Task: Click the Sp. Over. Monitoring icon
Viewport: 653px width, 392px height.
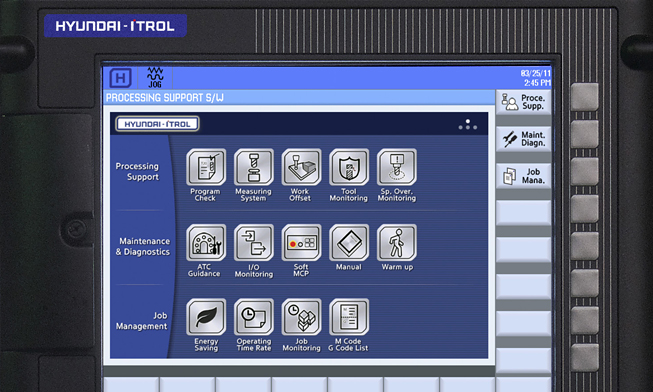Action: pos(397,167)
